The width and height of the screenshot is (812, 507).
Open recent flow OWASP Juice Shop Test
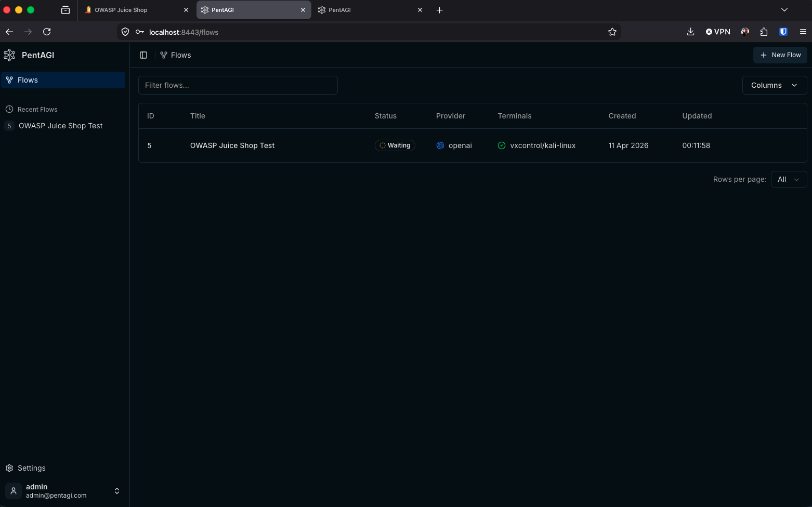point(60,126)
